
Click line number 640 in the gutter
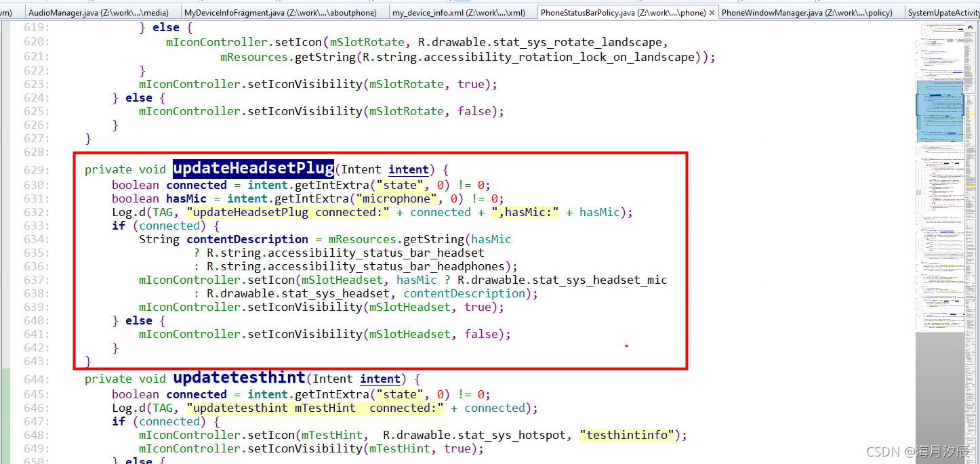(37, 320)
